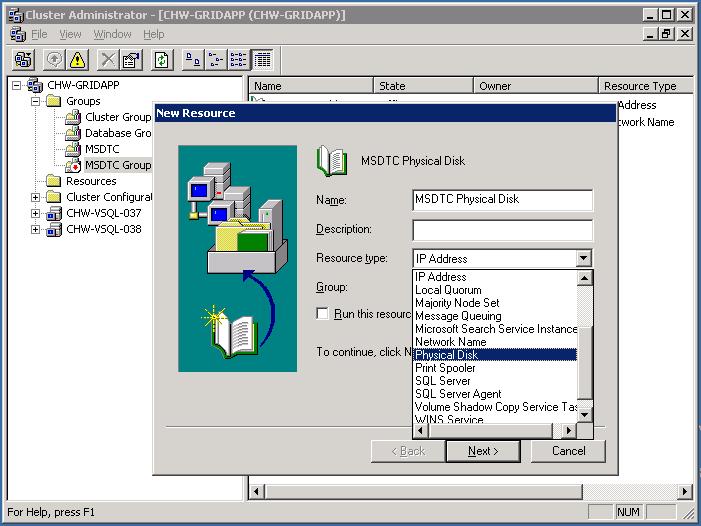Click left arrow of main pane scrollbar
This screenshot has height=526, width=701.
(257, 492)
